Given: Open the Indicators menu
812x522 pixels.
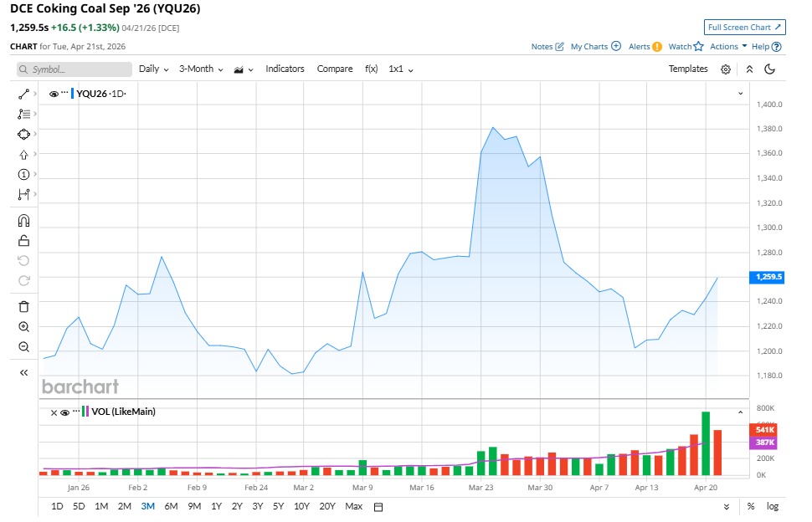Looking at the screenshot, I should tap(285, 69).
